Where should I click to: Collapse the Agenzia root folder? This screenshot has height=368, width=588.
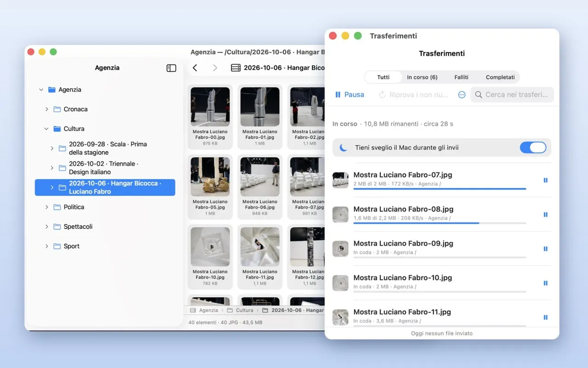[x=41, y=90]
